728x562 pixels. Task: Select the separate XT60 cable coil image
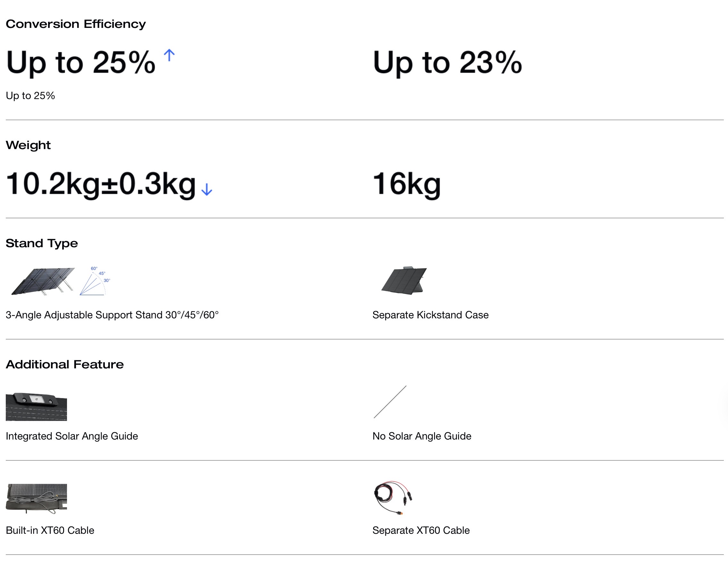pyautogui.click(x=393, y=497)
